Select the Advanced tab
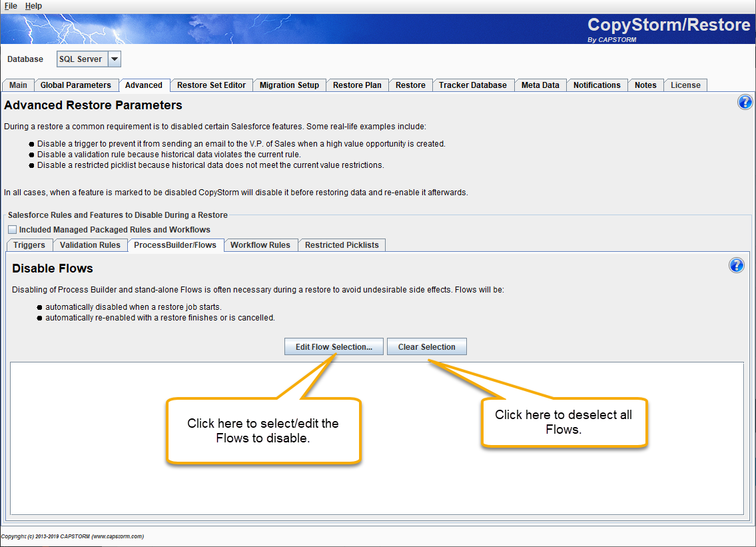Image resolution: width=756 pixels, height=547 pixels. 144,85
